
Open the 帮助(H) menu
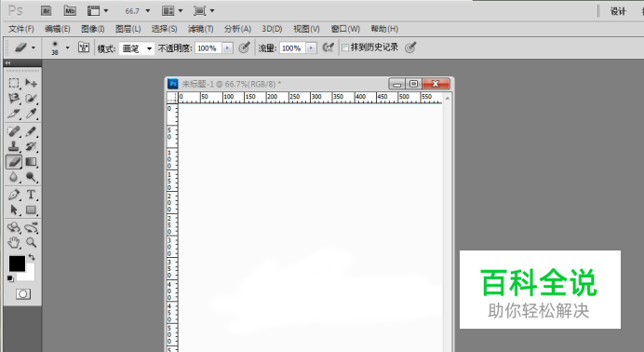click(384, 29)
